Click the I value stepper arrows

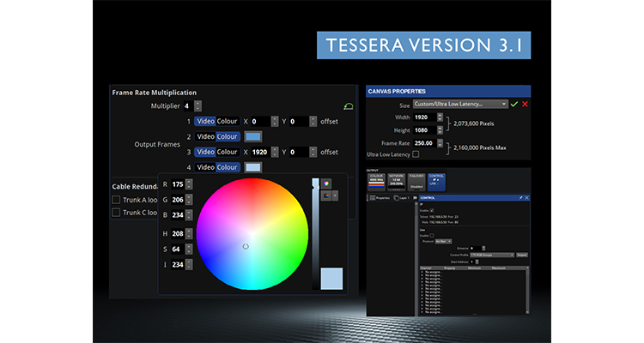tap(189, 265)
